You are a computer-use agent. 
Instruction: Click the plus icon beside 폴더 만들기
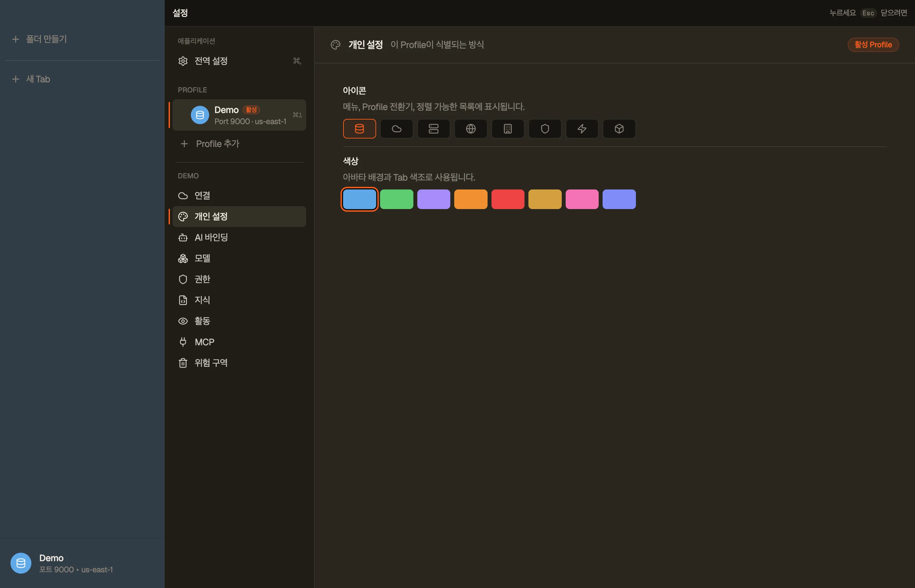pyautogui.click(x=16, y=39)
